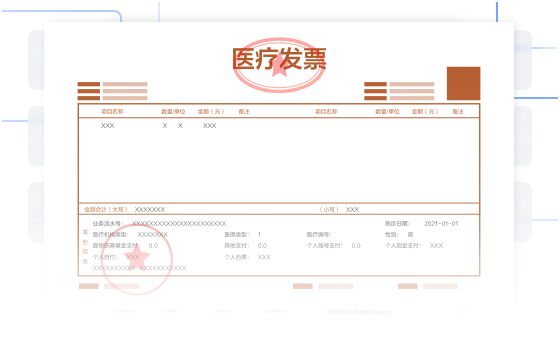Image resolution: width=560 pixels, height=364 pixels.
Task: Click the (小写) amount value
Action: (352, 209)
